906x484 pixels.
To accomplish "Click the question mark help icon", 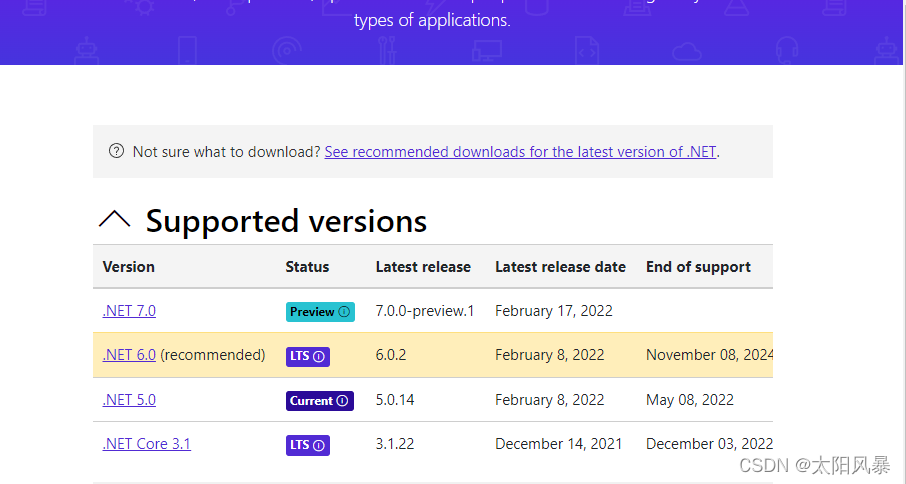I will (116, 151).
